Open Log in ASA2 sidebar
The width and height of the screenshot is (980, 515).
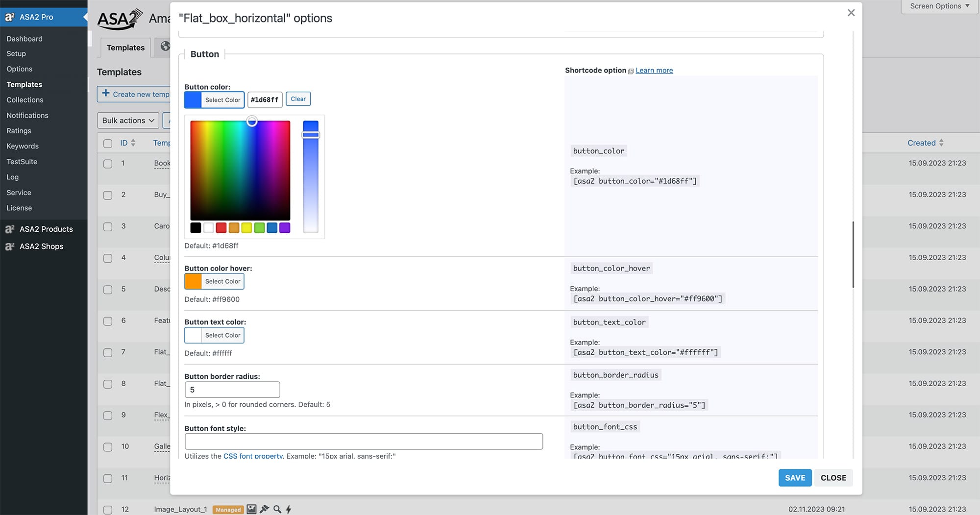pos(13,177)
